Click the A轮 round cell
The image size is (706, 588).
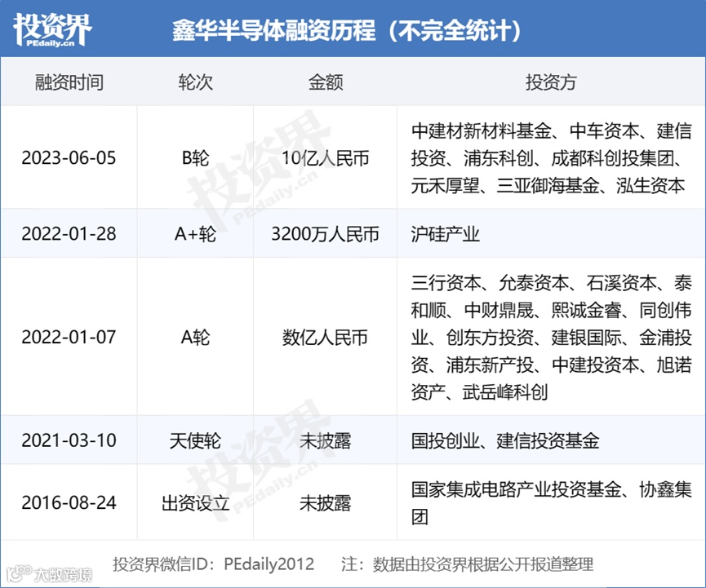pyautogui.click(x=195, y=337)
